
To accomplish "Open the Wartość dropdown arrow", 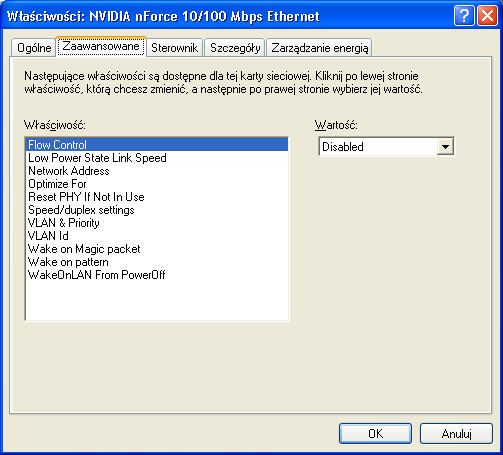I will click(445, 146).
